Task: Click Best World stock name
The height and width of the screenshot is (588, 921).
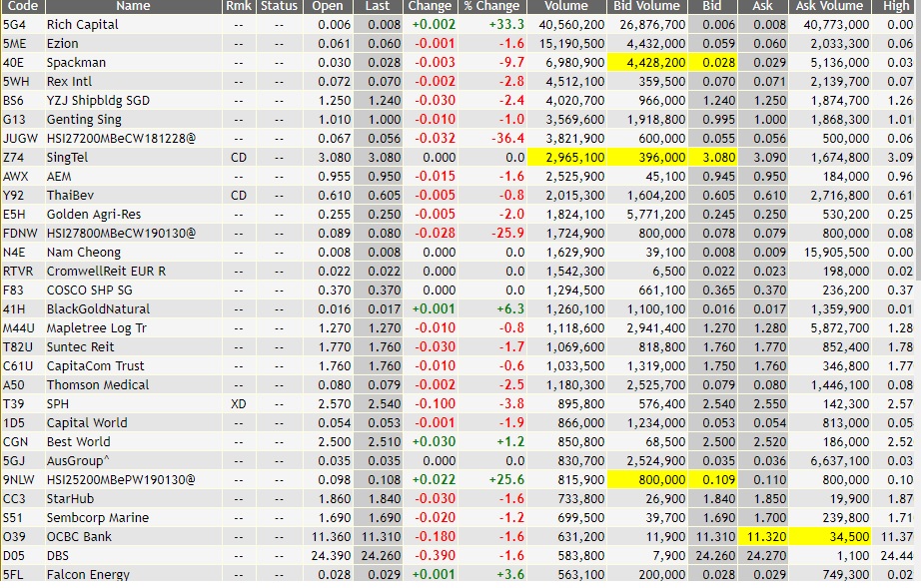Action: point(78,442)
